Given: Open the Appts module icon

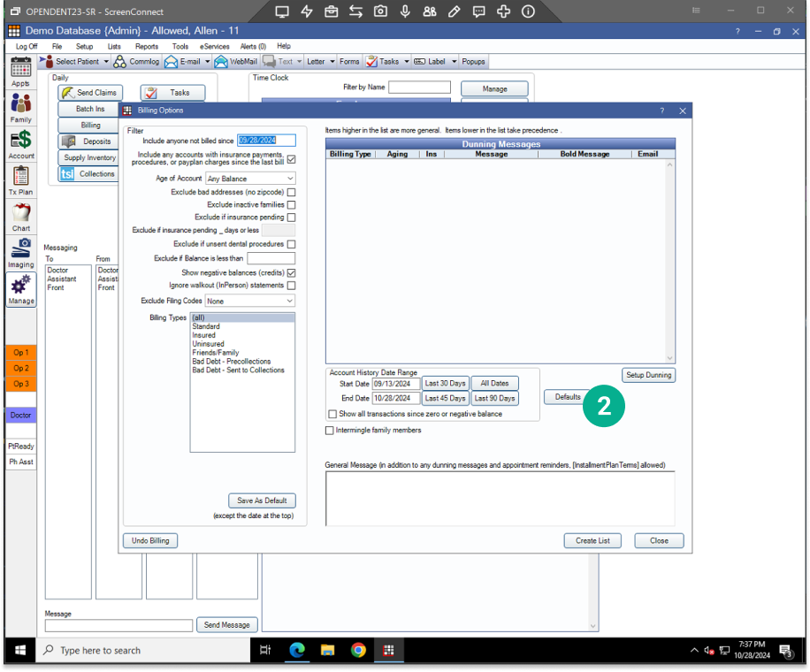Looking at the screenshot, I should pos(20,72).
